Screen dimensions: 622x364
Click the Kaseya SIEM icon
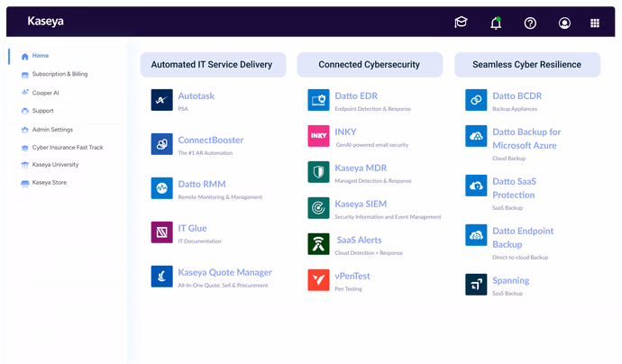(x=318, y=208)
